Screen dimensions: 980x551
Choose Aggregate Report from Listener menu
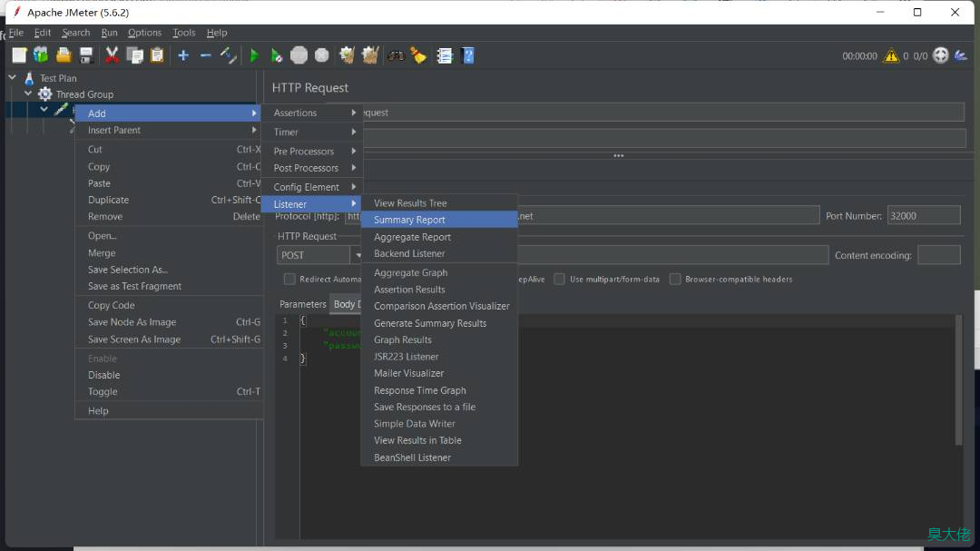pyautogui.click(x=439, y=237)
